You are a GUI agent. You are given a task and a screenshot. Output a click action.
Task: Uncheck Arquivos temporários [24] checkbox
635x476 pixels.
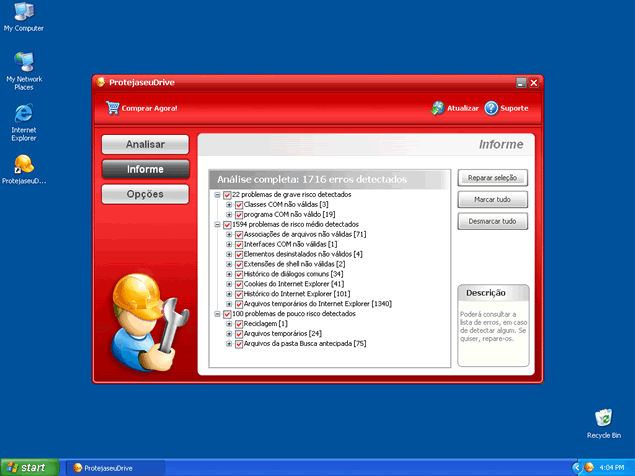[x=239, y=334]
